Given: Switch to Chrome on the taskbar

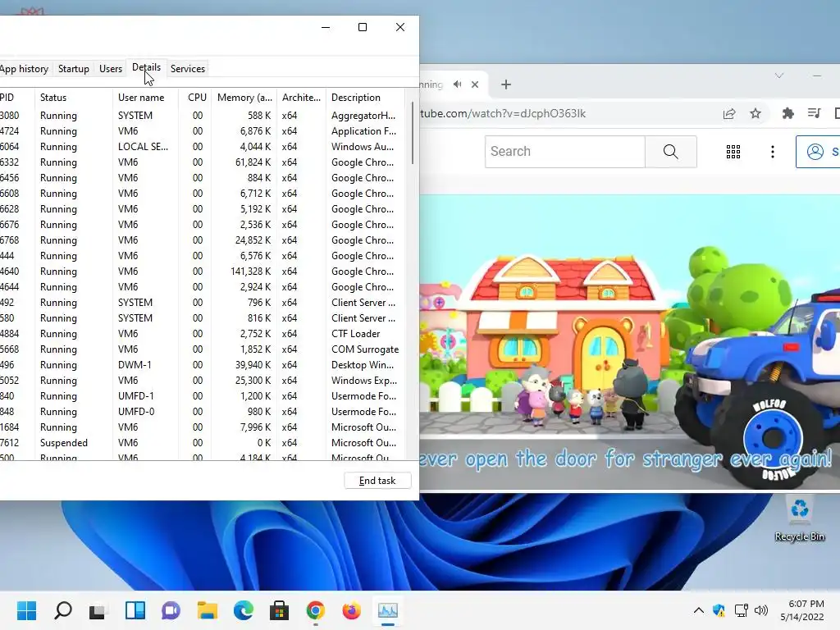Looking at the screenshot, I should coord(316,610).
